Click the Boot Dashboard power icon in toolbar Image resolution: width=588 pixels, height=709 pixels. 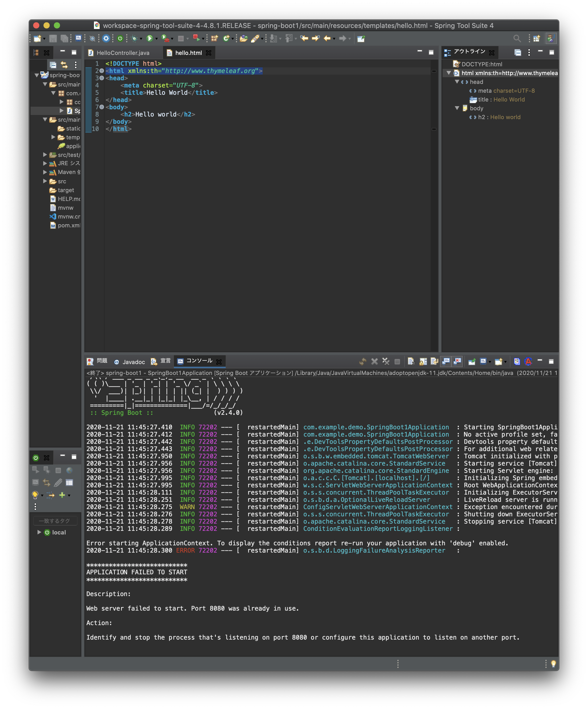coord(120,39)
